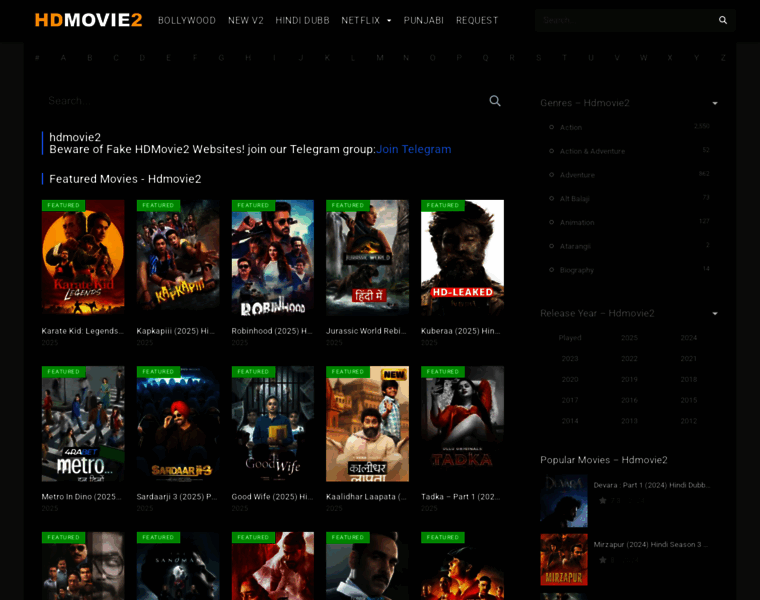The height and width of the screenshot is (600, 760).
Task: Filter by release year 2020
Action: point(570,379)
